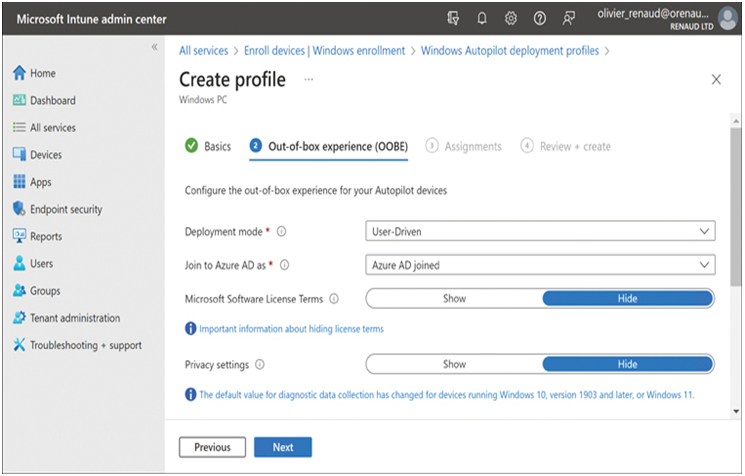Open the notifications bell

(482, 19)
